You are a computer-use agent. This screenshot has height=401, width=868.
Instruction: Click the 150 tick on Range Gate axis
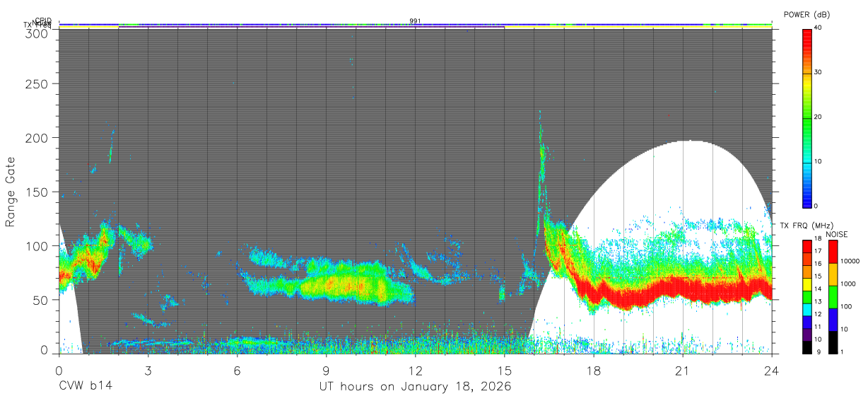click(x=38, y=192)
